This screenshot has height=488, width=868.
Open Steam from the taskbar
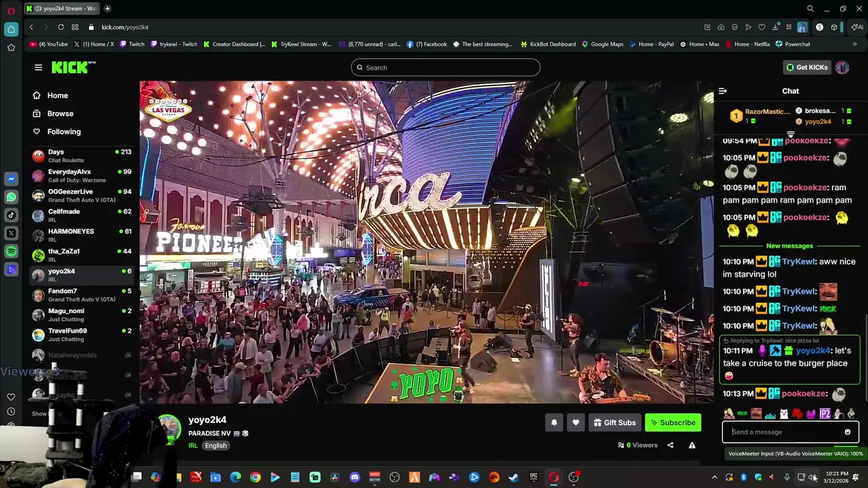click(513, 477)
